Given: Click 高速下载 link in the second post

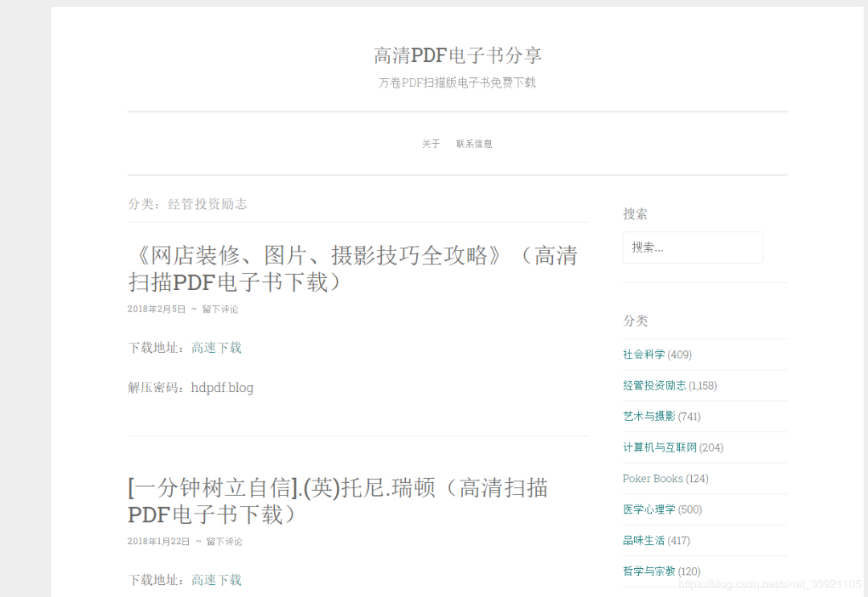Looking at the screenshot, I should [216, 580].
